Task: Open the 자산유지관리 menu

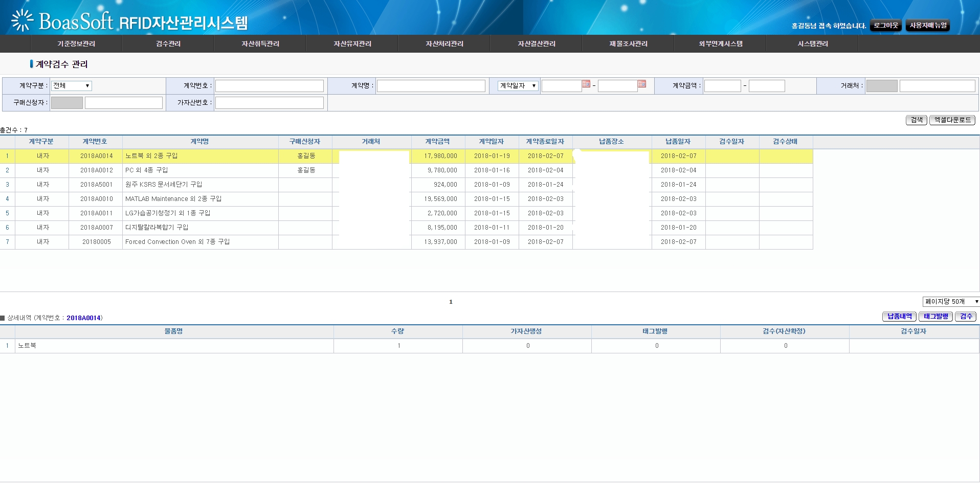Action: 352,43
